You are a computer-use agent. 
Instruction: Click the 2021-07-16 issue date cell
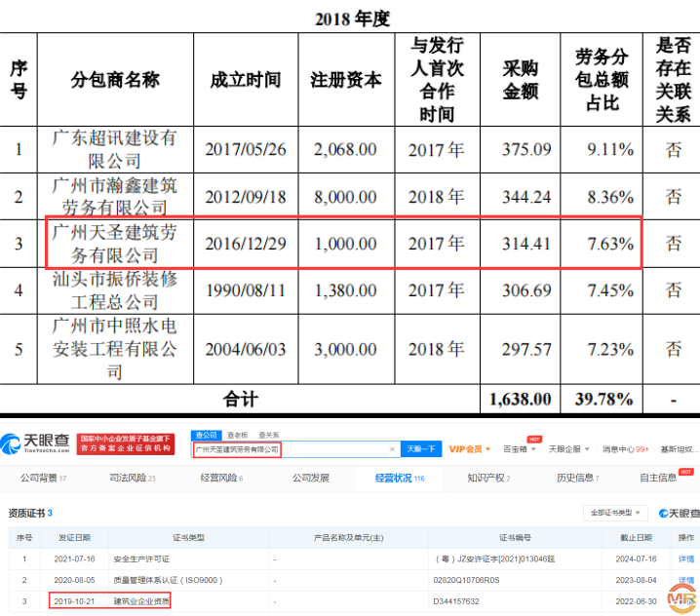(x=74, y=558)
